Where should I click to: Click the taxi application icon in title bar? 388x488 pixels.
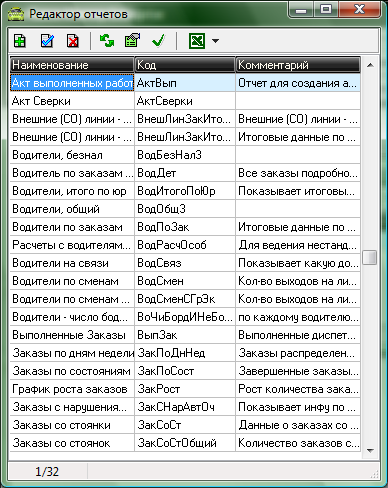pos(16,14)
